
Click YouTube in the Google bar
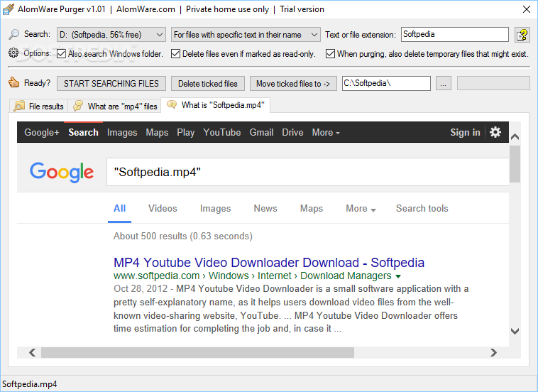click(x=222, y=133)
